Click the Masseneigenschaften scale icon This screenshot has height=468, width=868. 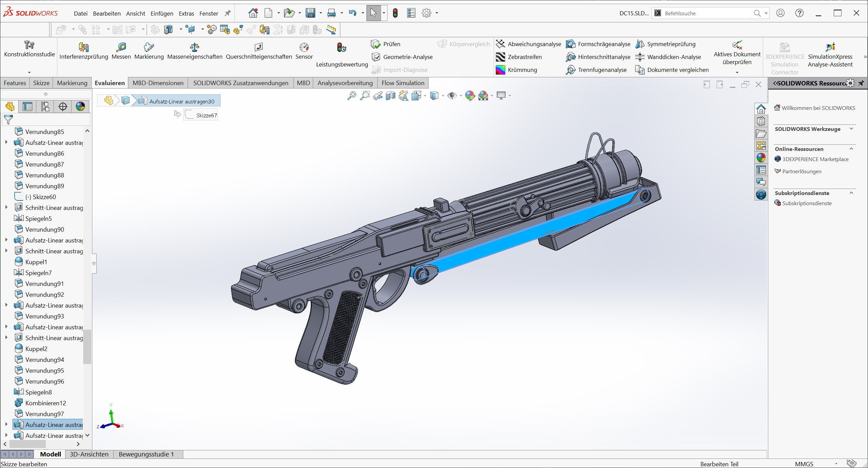[x=194, y=47]
